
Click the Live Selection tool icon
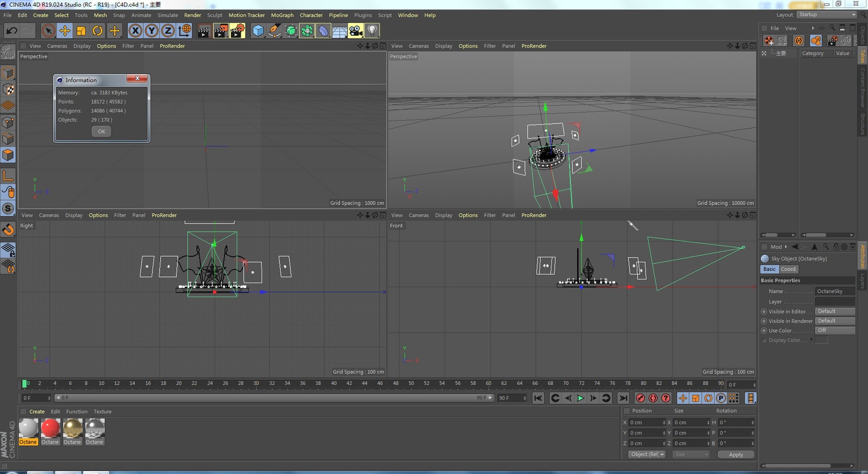tap(48, 31)
